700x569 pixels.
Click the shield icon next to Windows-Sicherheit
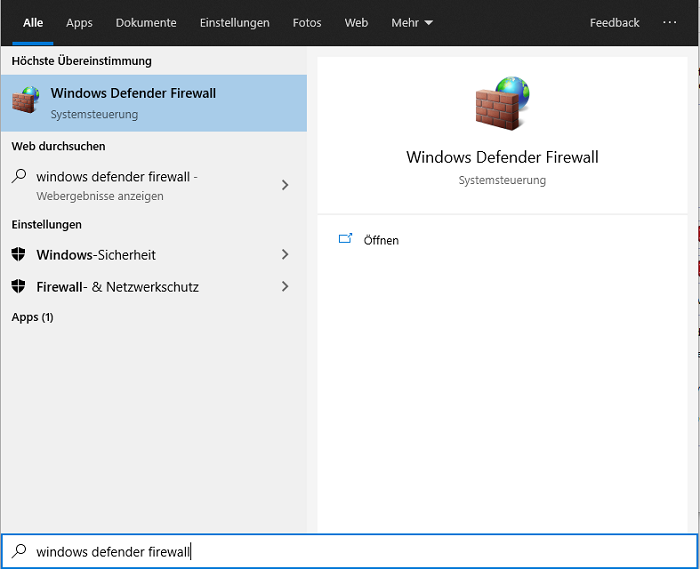pyautogui.click(x=18, y=254)
